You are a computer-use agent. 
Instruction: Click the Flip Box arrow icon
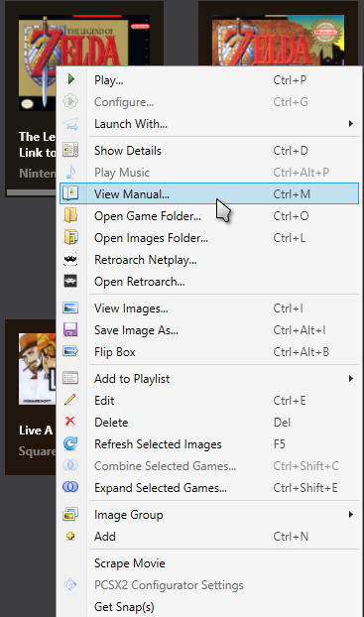tap(70, 351)
